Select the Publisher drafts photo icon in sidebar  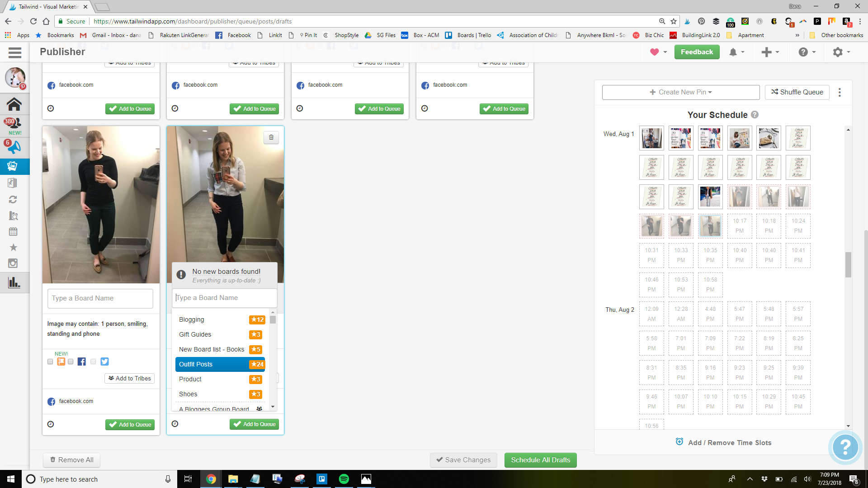click(x=12, y=166)
